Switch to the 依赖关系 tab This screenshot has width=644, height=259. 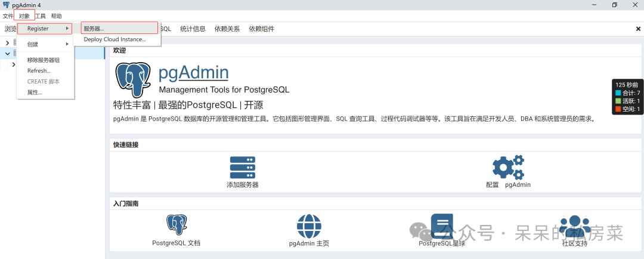pyautogui.click(x=227, y=29)
